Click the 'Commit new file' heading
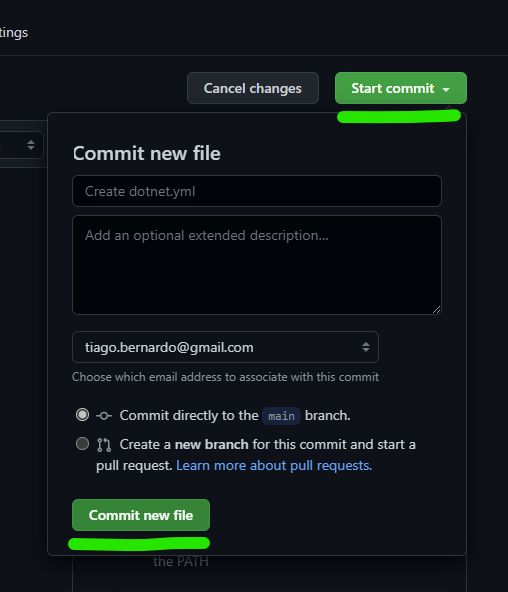 (x=147, y=153)
